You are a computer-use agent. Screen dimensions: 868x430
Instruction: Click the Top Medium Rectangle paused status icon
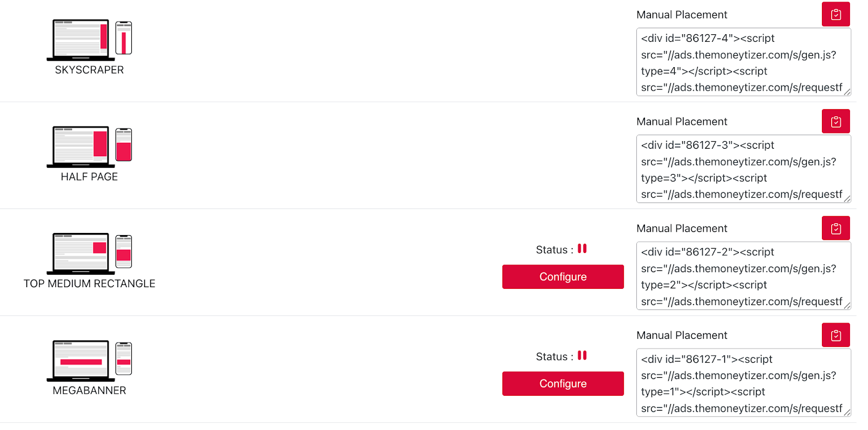point(582,249)
